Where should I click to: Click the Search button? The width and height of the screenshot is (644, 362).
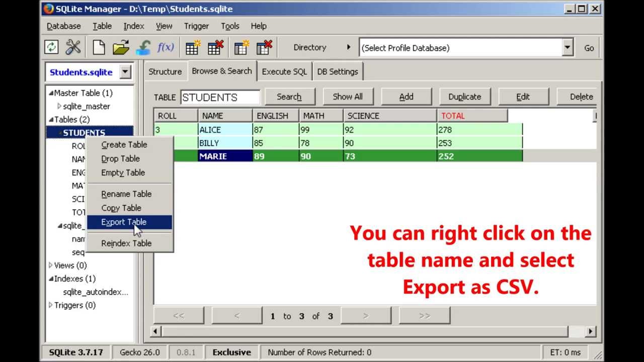pos(289,97)
